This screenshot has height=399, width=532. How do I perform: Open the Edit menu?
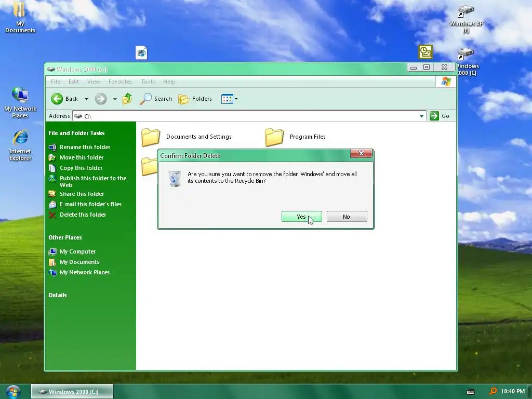[74, 82]
